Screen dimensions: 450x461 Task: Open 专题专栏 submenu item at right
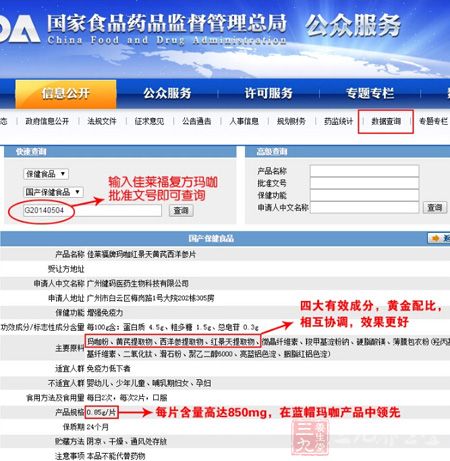click(x=433, y=121)
